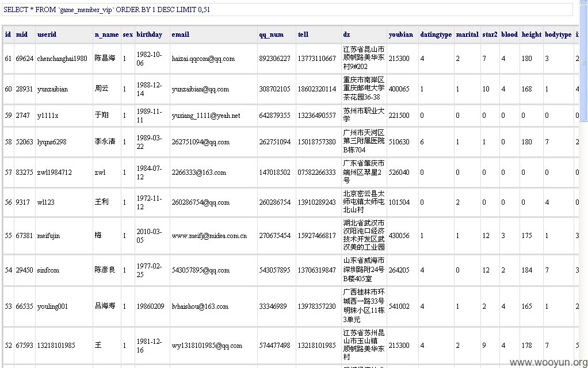The height and width of the screenshot is (368, 588).
Task: Sort by the mid column header
Action: pos(22,34)
